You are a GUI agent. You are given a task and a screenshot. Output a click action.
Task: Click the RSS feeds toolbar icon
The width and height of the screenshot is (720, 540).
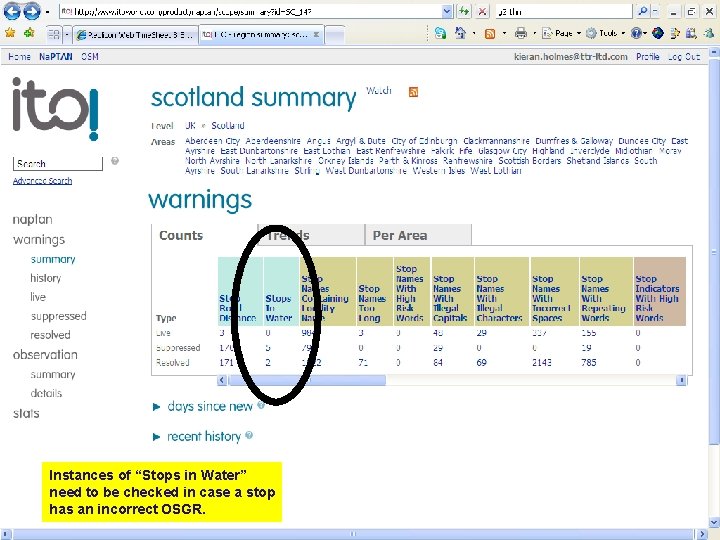click(490, 34)
